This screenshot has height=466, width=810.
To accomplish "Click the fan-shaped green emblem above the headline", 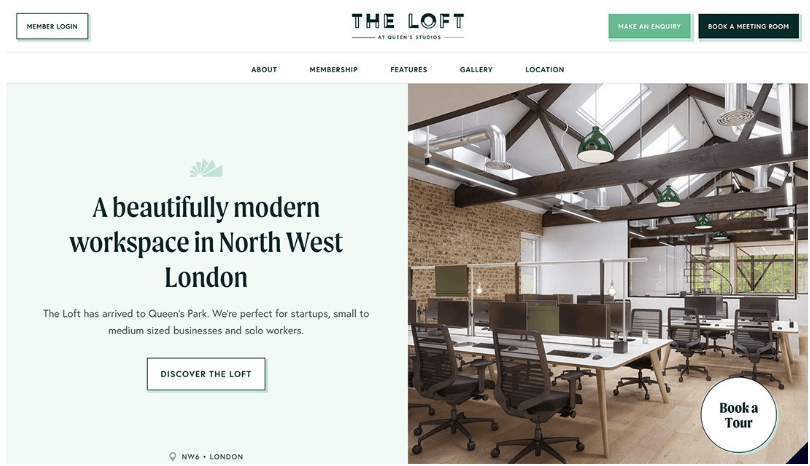I will (x=206, y=168).
